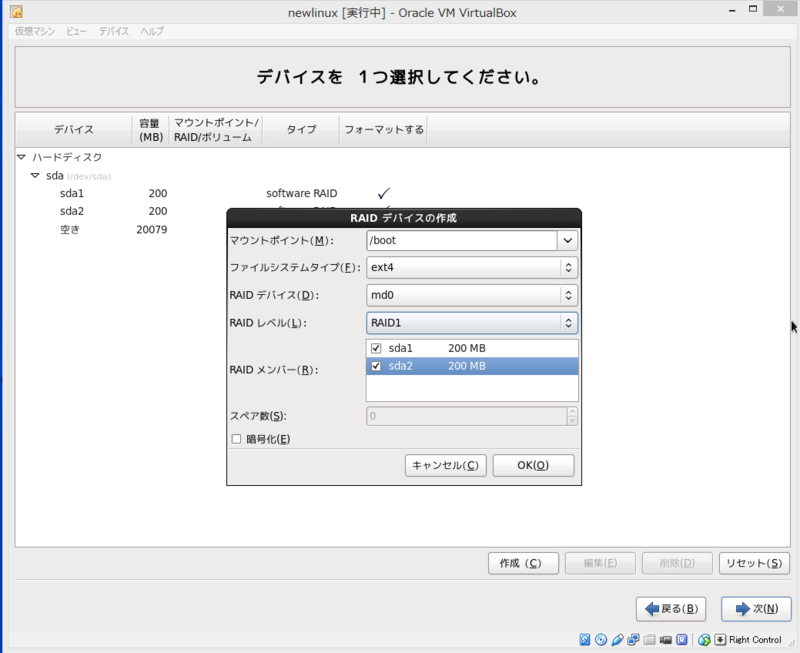Click the 作成 (C) button
The width and height of the screenshot is (800, 653).
523,564
